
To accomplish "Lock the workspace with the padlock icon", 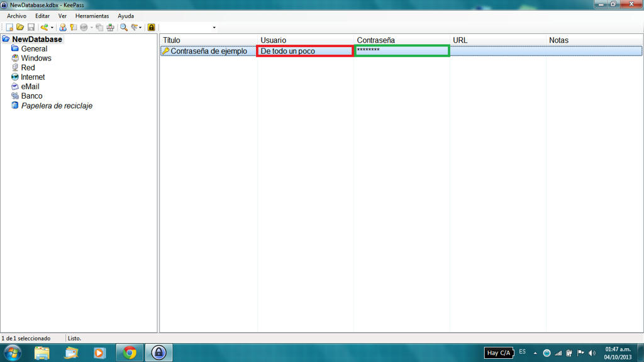I will 151,28.
